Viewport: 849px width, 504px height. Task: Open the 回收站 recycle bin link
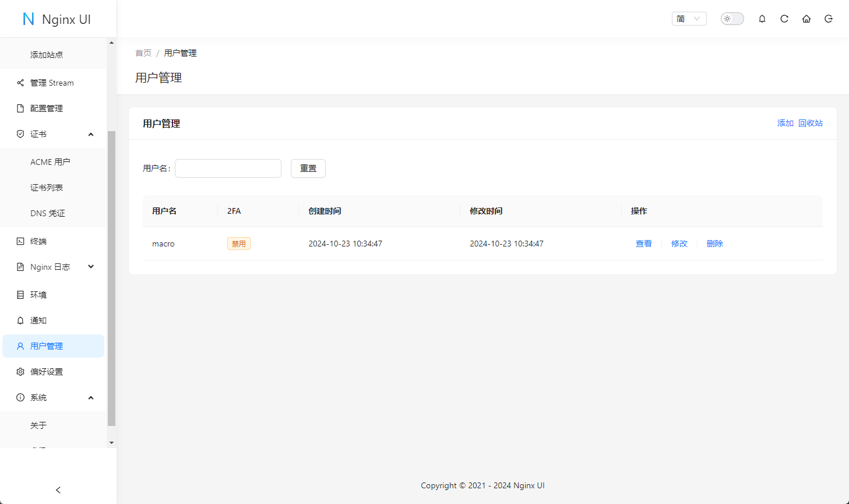tap(811, 123)
